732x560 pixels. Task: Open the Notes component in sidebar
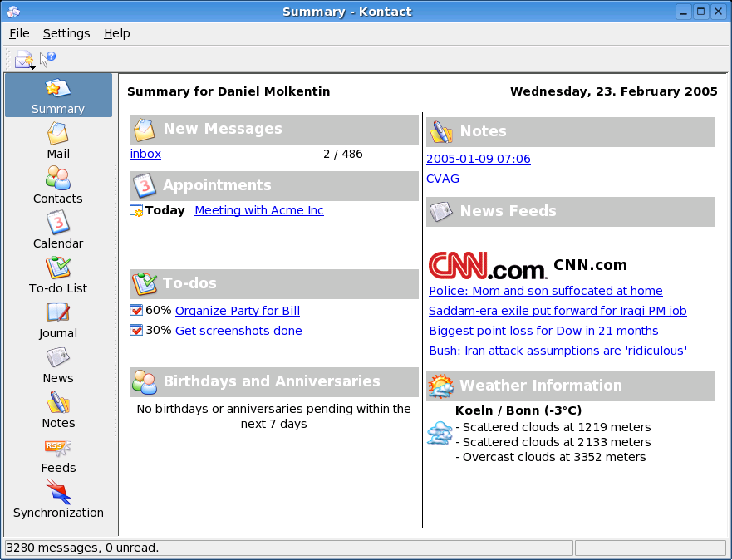pyautogui.click(x=58, y=410)
